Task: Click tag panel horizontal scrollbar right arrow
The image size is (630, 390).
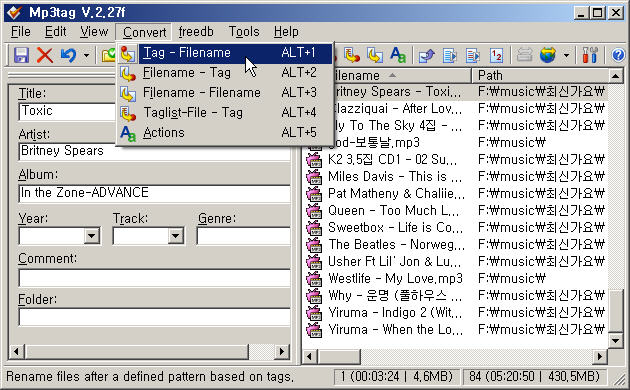Action: click(x=282, y=352)
